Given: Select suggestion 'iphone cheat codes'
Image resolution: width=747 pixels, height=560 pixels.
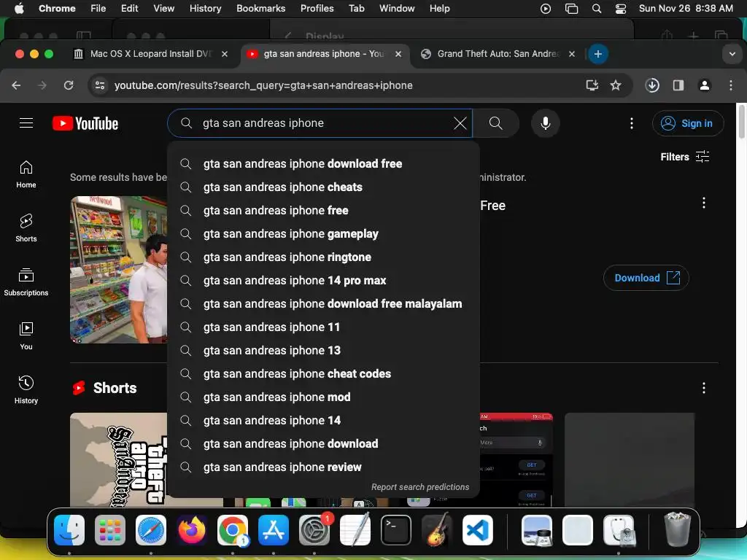Looking at the screenshot, I should click(323, 374).
